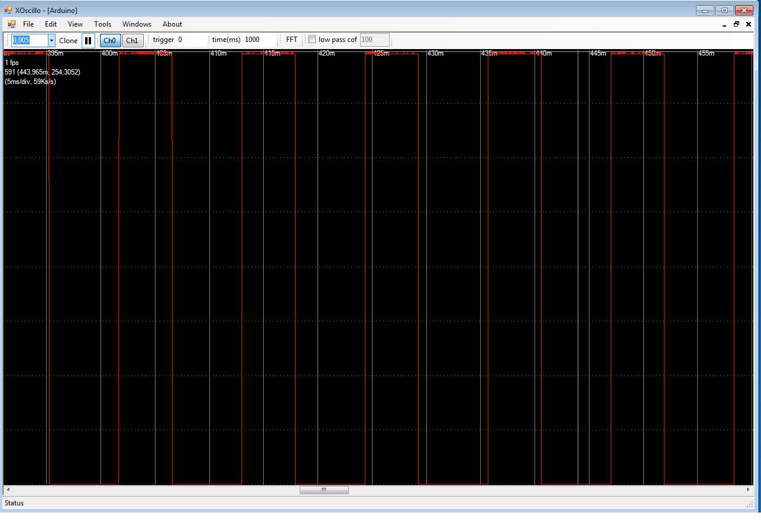
Task: Open the File menu
Action: (28, 24)
